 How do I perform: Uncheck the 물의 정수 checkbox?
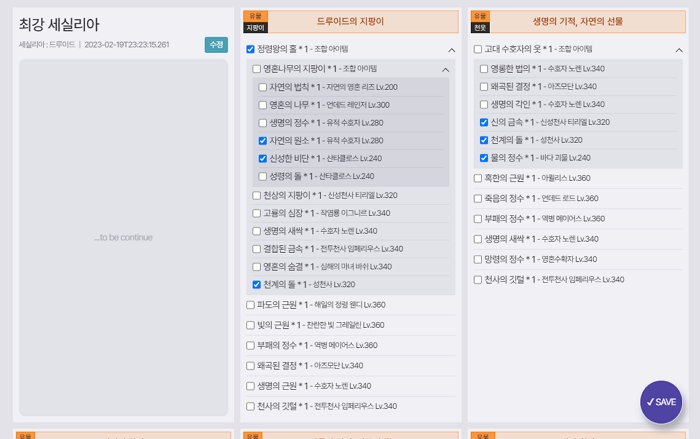click(x=484, y=157)
